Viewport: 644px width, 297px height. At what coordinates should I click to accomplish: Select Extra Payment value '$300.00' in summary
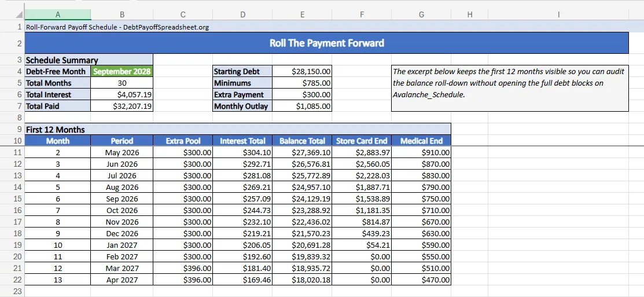(x=302, y=94)
